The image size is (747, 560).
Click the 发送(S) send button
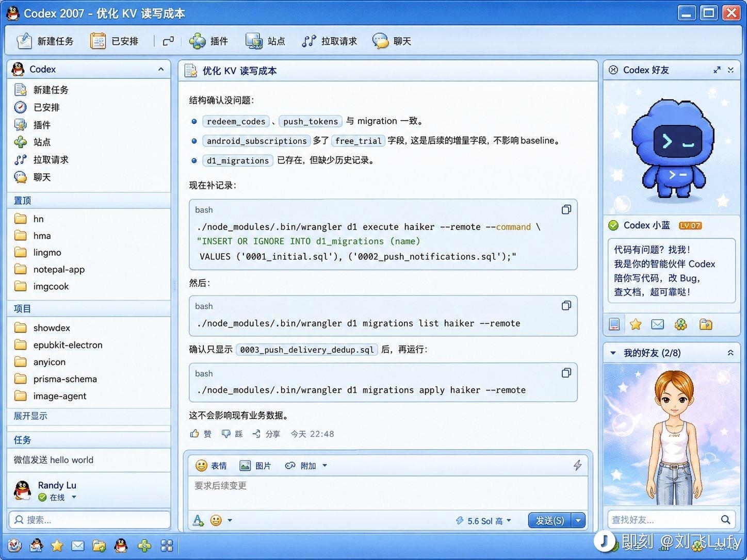pyautogui.click(x=549, y=521)
